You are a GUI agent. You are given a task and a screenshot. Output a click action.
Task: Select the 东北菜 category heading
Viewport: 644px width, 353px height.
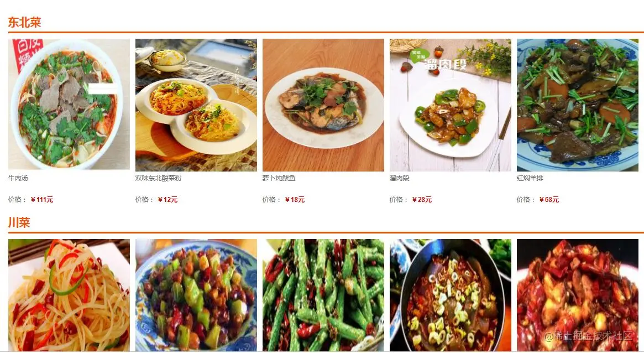click(25, 22)
